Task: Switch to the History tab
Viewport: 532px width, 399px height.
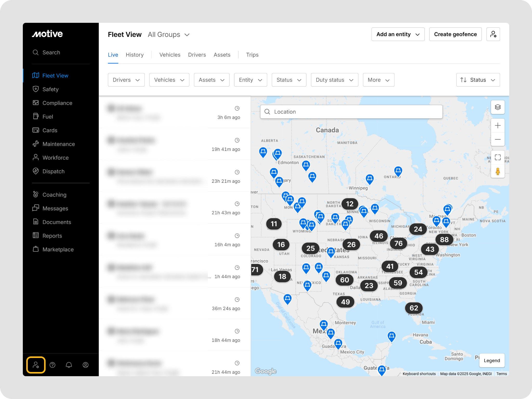Action: [135, 55]
